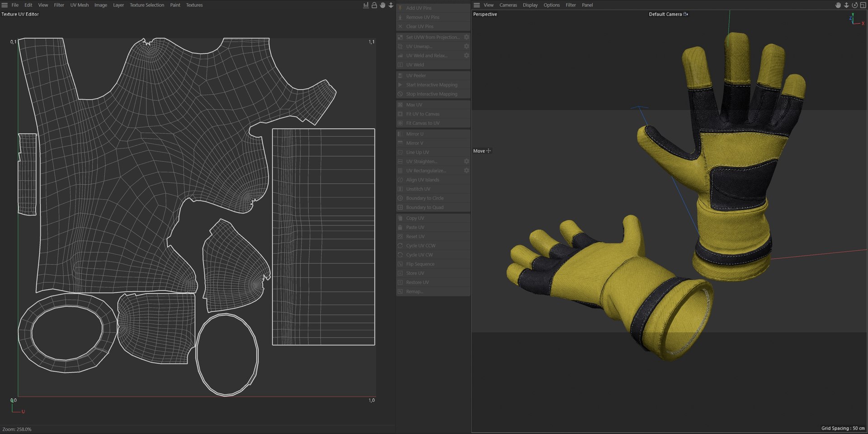Click the zoom arrows icon in UV editor

[391, 5]
